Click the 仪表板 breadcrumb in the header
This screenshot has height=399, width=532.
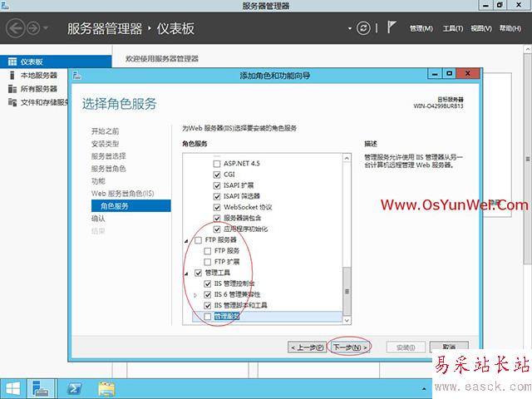point(175,28)
